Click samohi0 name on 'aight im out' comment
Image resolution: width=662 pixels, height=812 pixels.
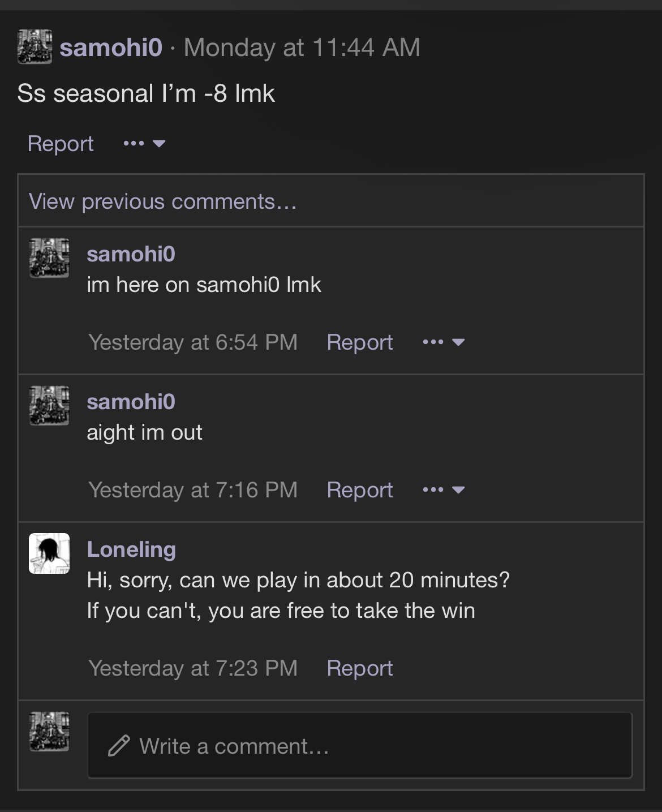click(131, 402)
